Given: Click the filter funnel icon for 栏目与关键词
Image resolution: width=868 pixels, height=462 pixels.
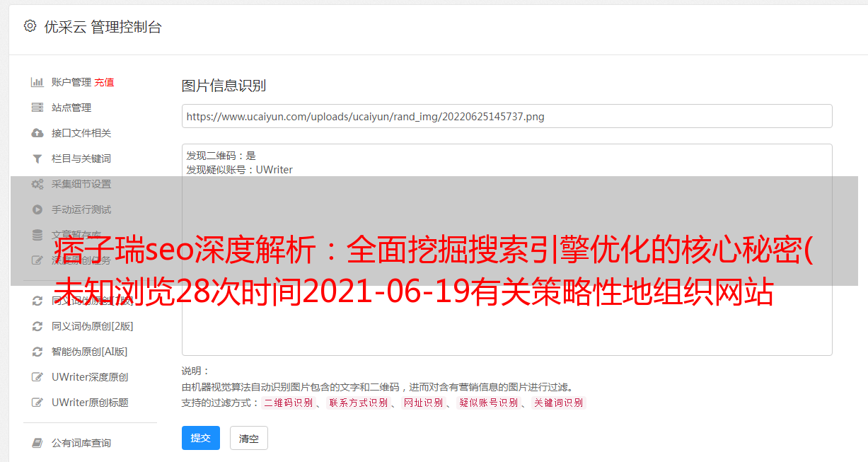Looking at the screenshot, I should [37, 158].
